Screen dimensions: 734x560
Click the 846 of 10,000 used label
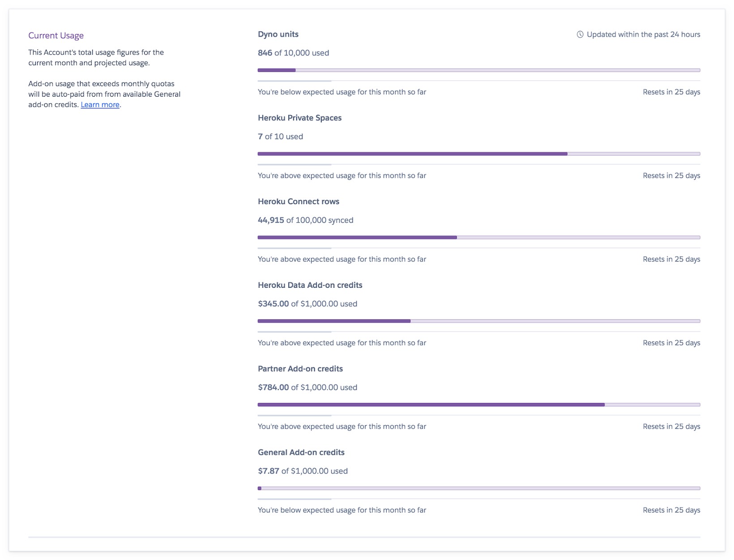click(293, 52)
